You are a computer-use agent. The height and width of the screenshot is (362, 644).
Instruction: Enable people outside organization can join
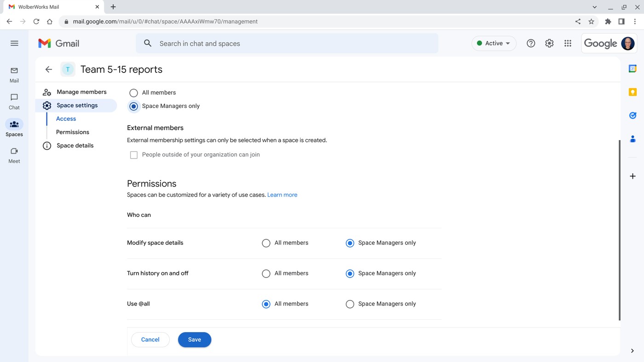tap(133, 155)
